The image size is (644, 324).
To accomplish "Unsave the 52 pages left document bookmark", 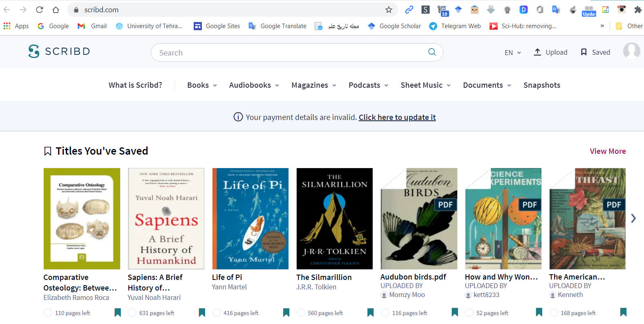I will click(539, 313).
